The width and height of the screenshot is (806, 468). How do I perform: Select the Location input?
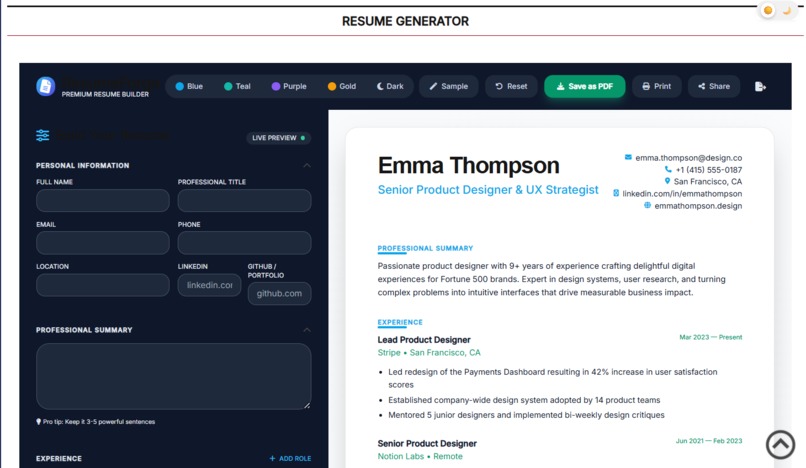pyautogui.click(x=103, y=285)
